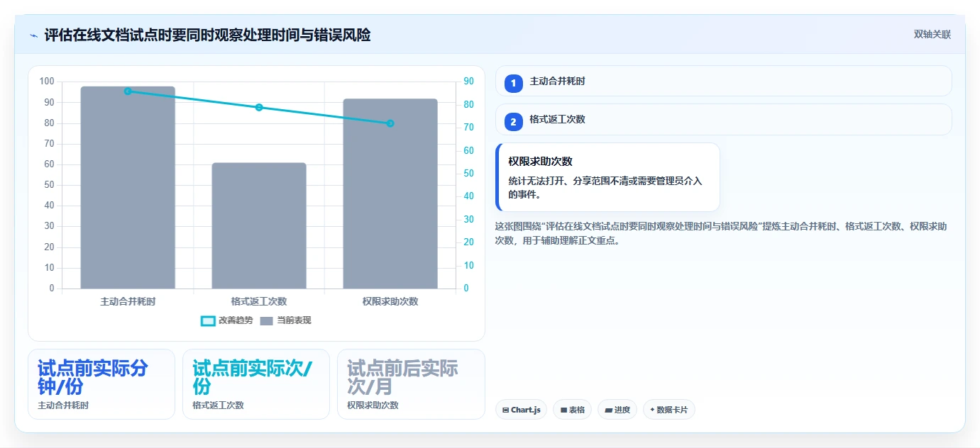Click the 权限求助次数 bar in chart
The height and width of the screenshot is (448, 980).
[x=390, y=194]
